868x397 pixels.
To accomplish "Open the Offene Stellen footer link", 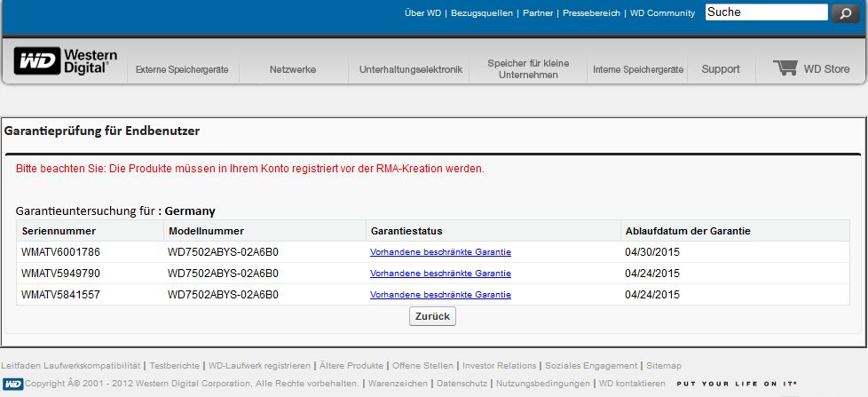I will (423, 366).
